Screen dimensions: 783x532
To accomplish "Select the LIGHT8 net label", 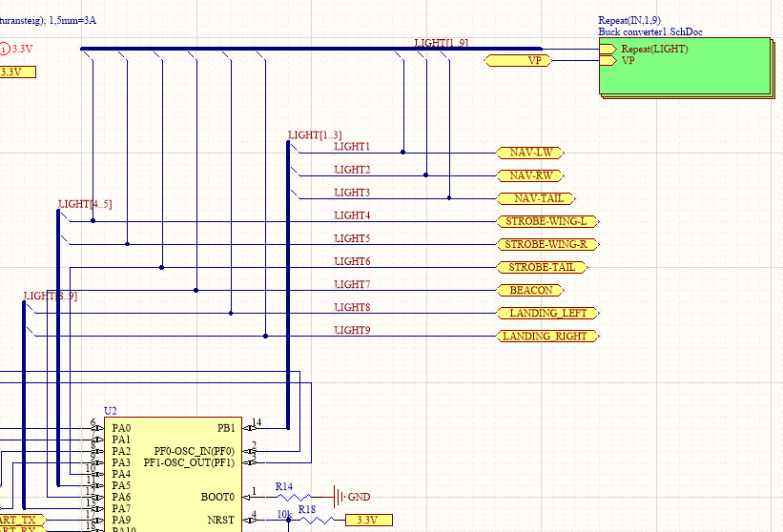I will [352, 307].
